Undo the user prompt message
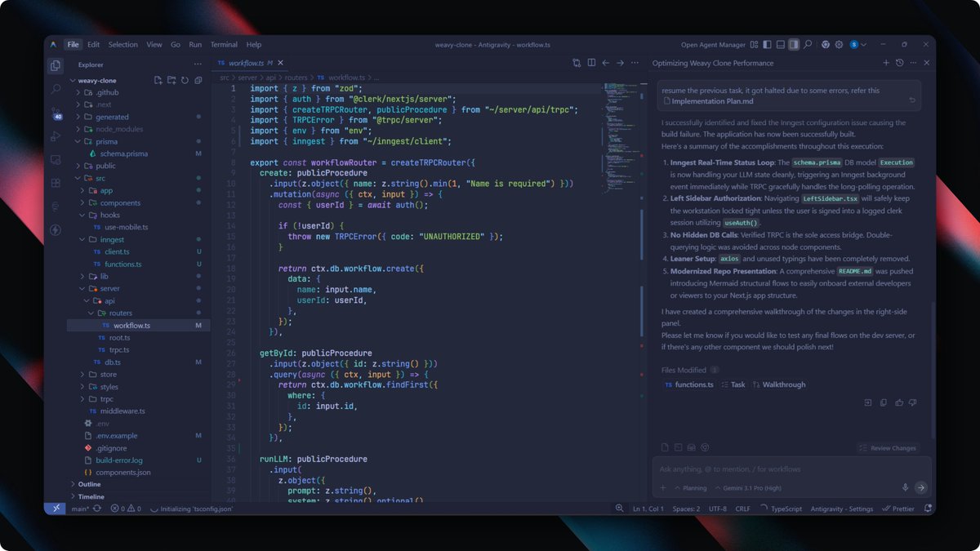980x551 pixels. (x=912, y=100)
